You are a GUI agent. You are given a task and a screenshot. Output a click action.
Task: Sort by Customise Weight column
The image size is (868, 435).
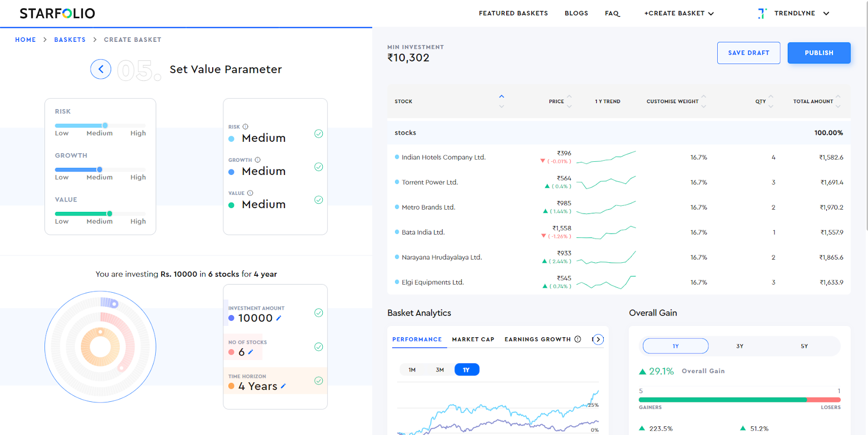click(704, 101)
